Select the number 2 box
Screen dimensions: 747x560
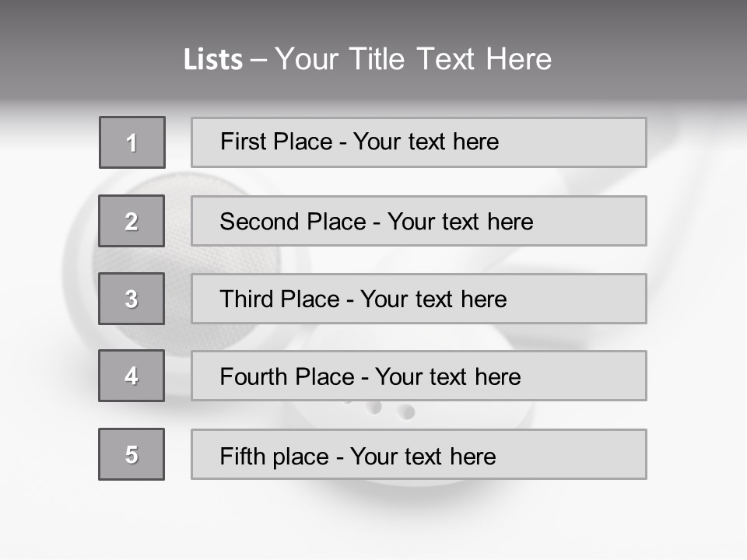pyautogui.click(x=132, y=221)
